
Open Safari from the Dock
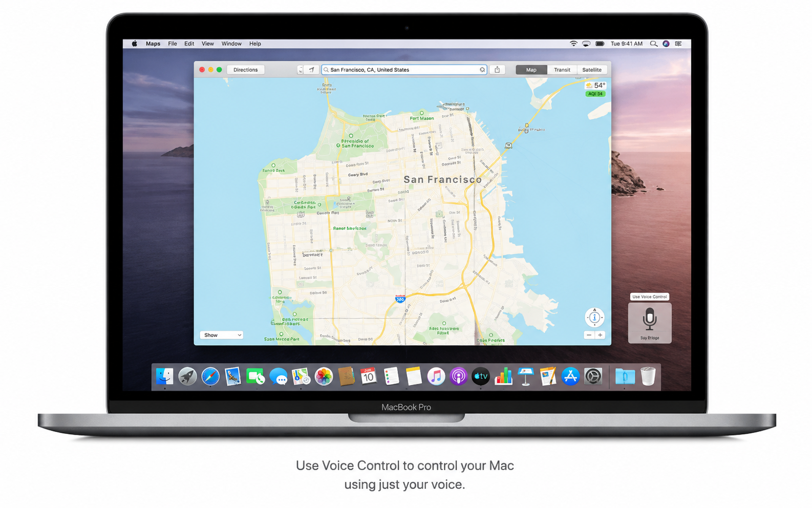[210, 376]
